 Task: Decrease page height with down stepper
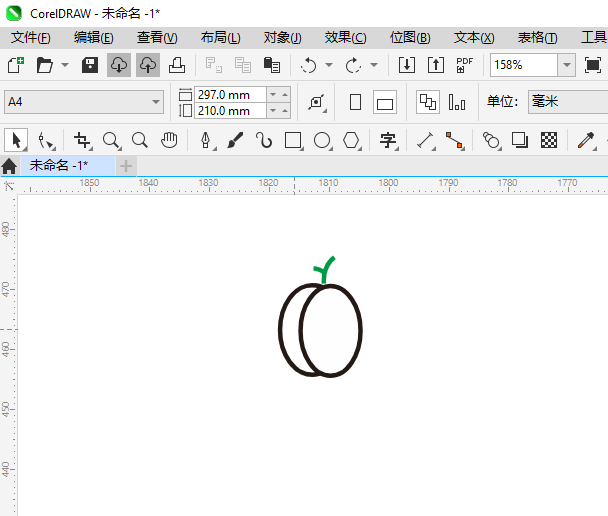coord(273,111)
